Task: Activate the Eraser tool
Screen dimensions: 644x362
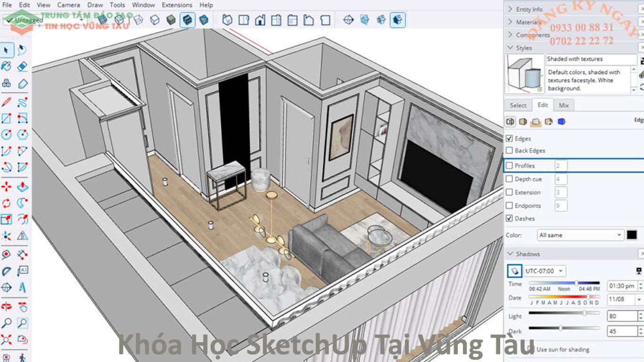Action: point(22,66)
